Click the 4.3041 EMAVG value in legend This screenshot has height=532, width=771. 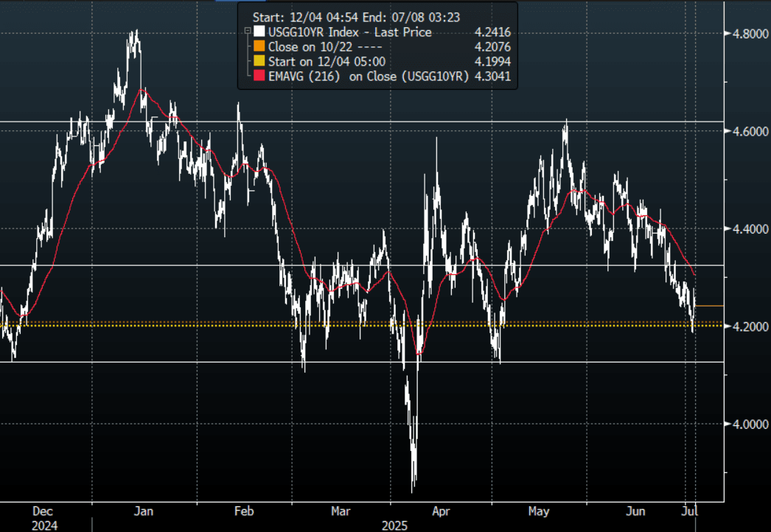(x=493, y=77)
